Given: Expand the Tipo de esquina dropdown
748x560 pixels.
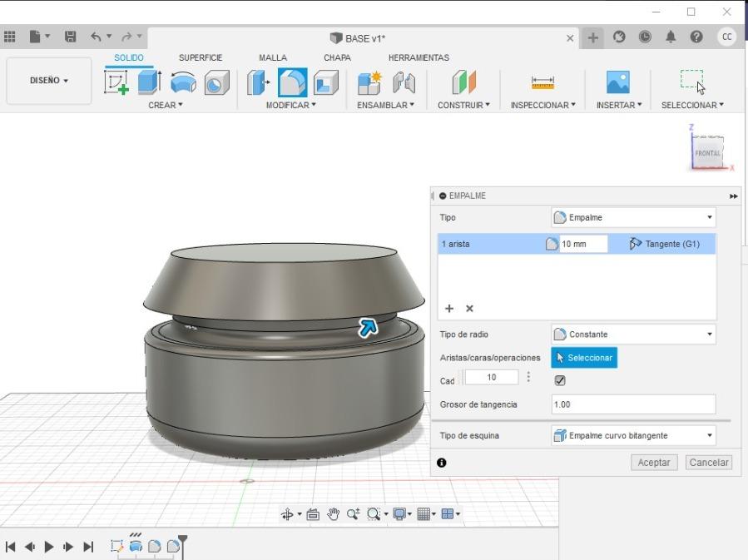Looking at the screenshot, I should click(633, 435).
